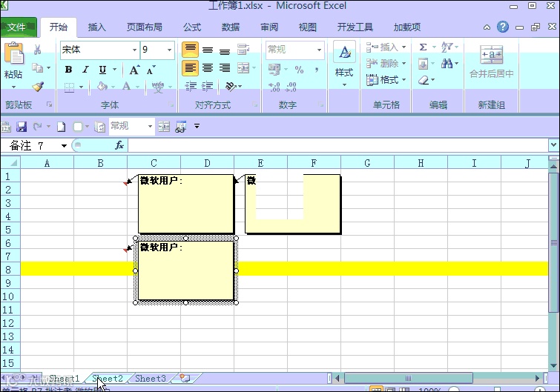Click the Fill down icon

423,64
